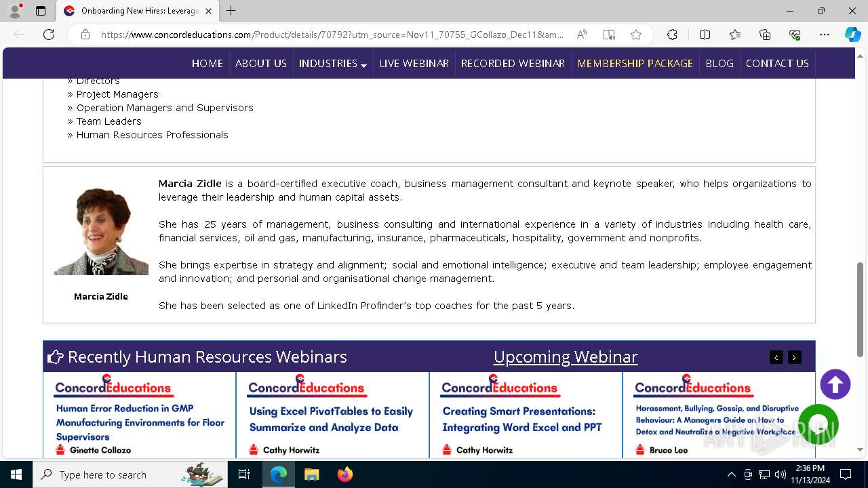Viewport: 868px width, 488px height.
Task: Click the 'Project Managers' list item
Action: [117, 94]
